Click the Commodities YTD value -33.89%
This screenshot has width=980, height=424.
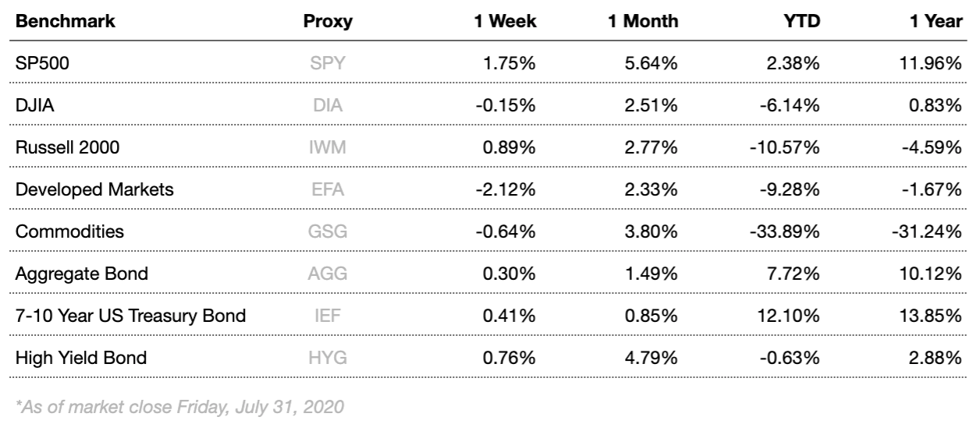(787, 232)
